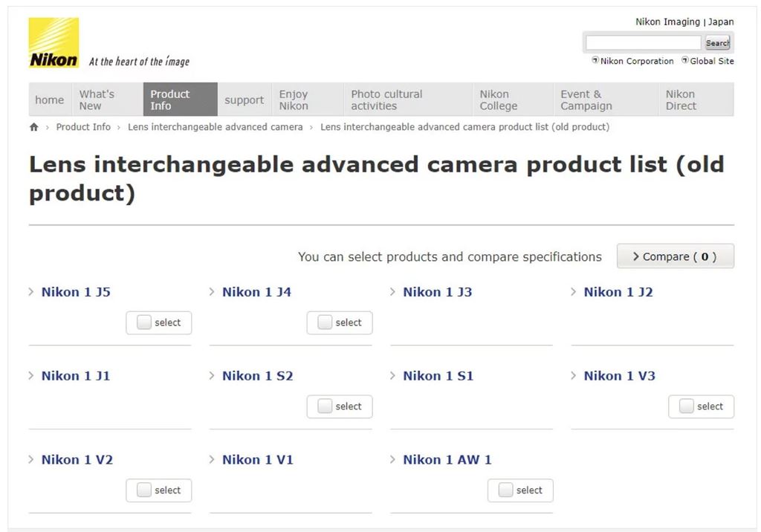The height and width of the screenshot is (532, 761).
Task: Tick the select checkbox for Nikon 1 V2
Action: click(x=144, y=490)
